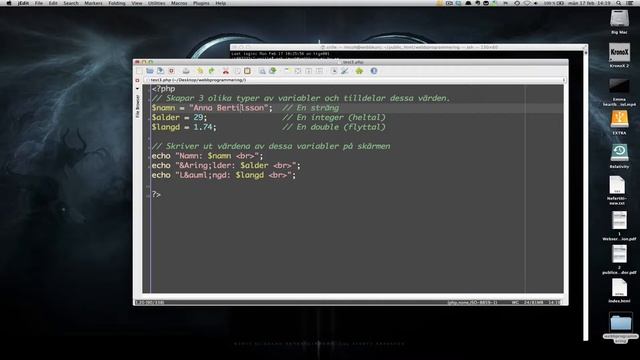Viewport: 640px width, 360px height.
Task: Click the red Cut scissors icon
Action: [x=226, y=71]
